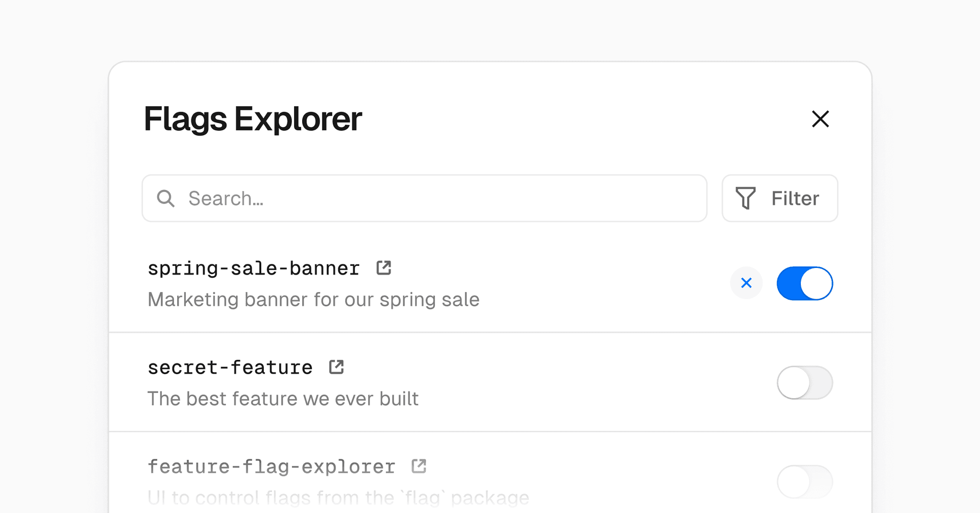Click the 'Marketing banner for our spring sale' description
Image resolution: width=980 pixels, height=513 pixels.
click(313, 300)
